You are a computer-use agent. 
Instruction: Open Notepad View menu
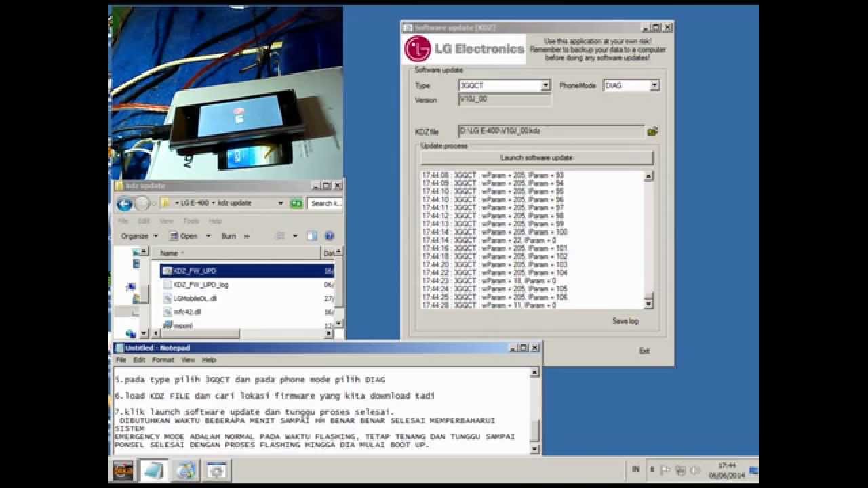188,360
